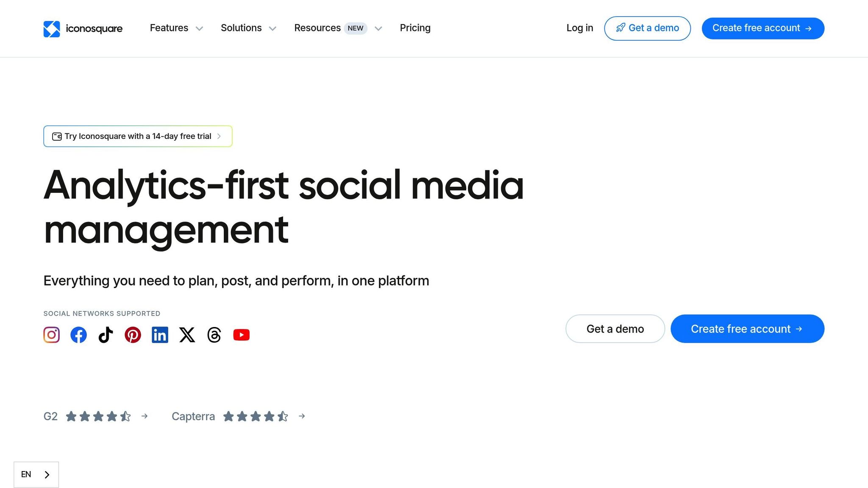The height and width of the screenshot is (488, 868).
Task: Open the EN language selector
Action: [36, 474]
